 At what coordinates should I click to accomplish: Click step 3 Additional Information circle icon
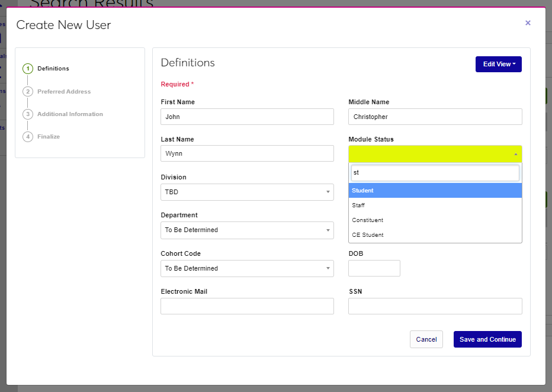pos(28,114)
